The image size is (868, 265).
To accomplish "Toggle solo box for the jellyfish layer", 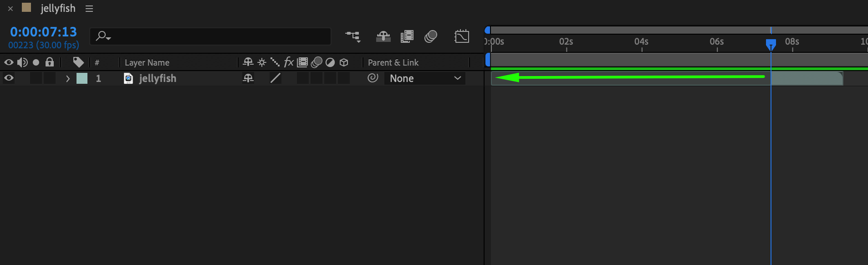I will 36,78.
